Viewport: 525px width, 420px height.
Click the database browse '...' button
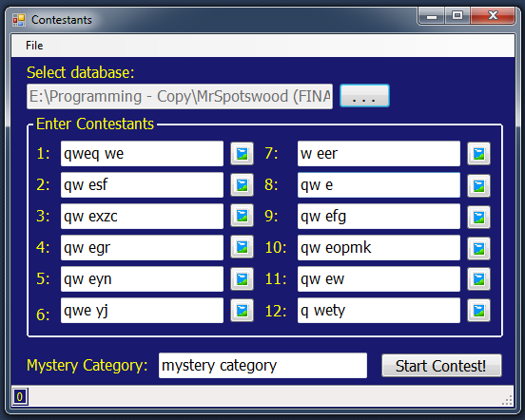tap(364, 96)
